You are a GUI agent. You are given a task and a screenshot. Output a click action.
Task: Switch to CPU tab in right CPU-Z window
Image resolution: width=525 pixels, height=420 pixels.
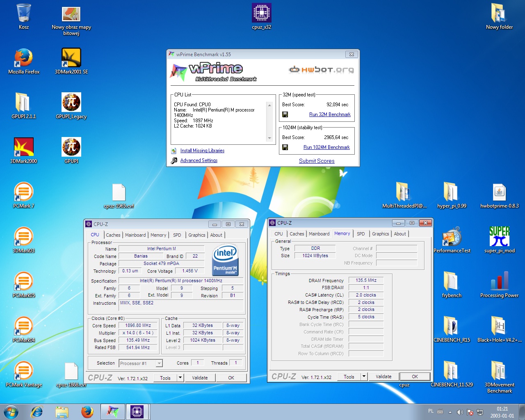(278, 234)
